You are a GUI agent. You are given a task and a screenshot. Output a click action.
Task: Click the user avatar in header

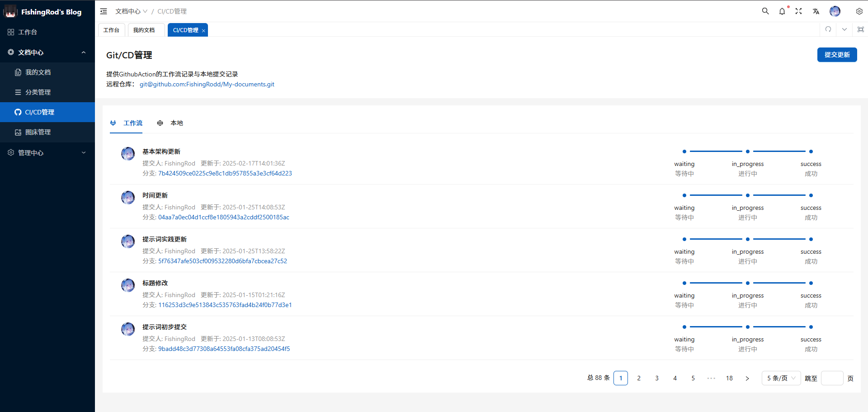point(835,11)
